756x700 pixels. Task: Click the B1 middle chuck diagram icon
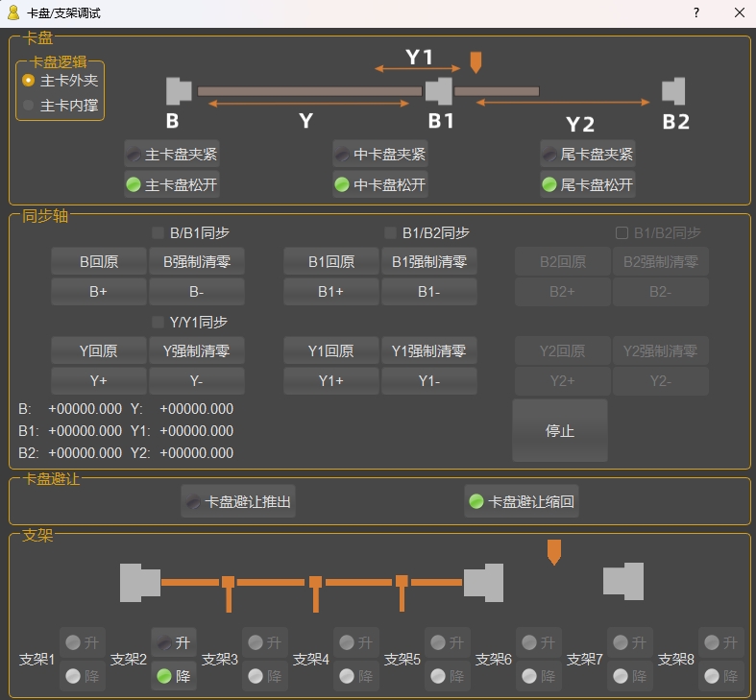[x=439, y=91]
